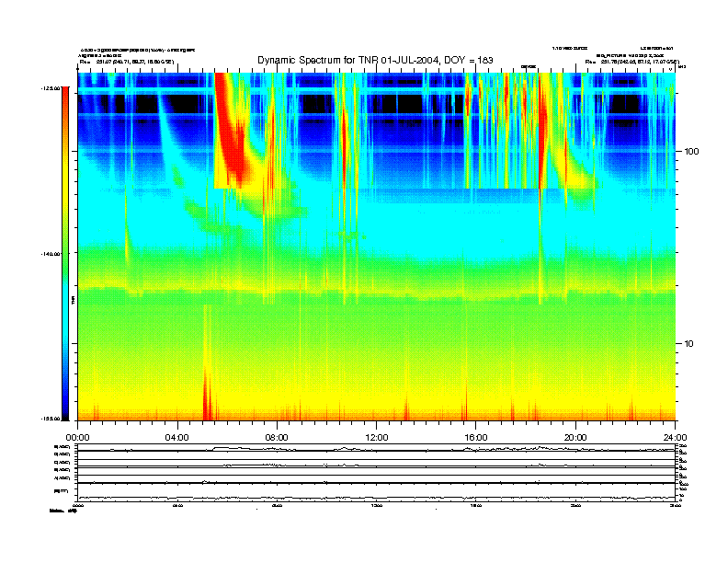Screen dimensions: 728x563
Task: Click the "Dynamic Spectrum for TNR 01-JUL-2004" title
Action: pyautogui.click(x=375, y=60)
